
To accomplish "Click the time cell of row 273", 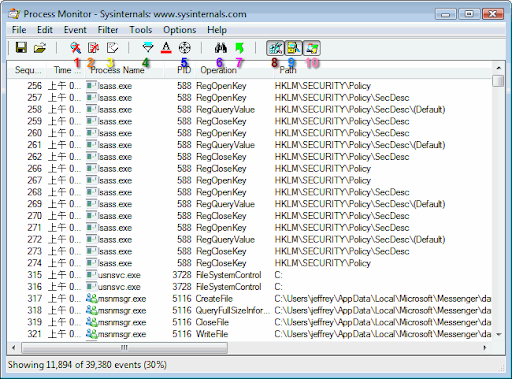I will 65,251.
